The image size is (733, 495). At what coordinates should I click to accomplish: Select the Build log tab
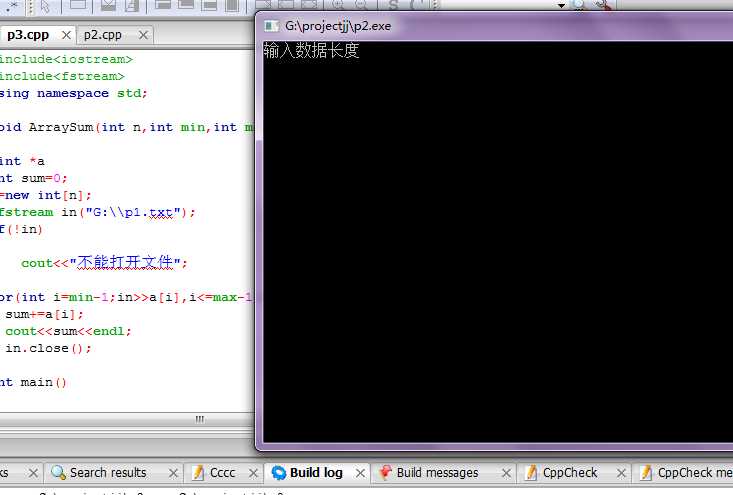click(x=316, y=473)
